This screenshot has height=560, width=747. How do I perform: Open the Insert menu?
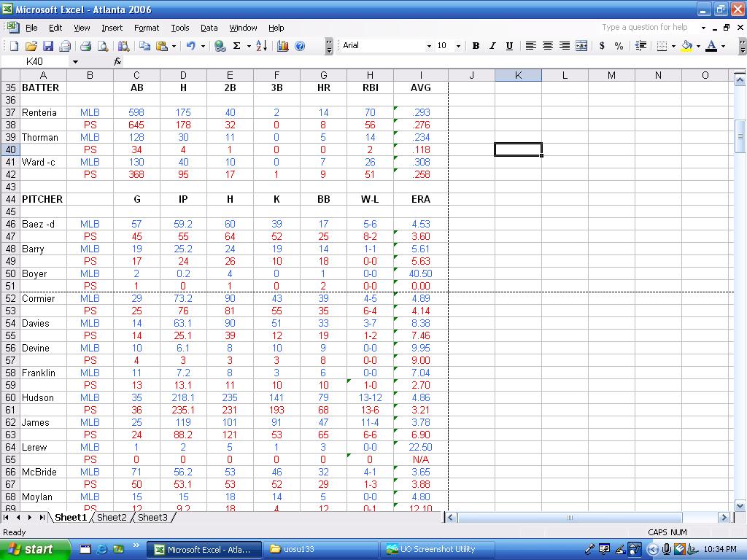112,28
